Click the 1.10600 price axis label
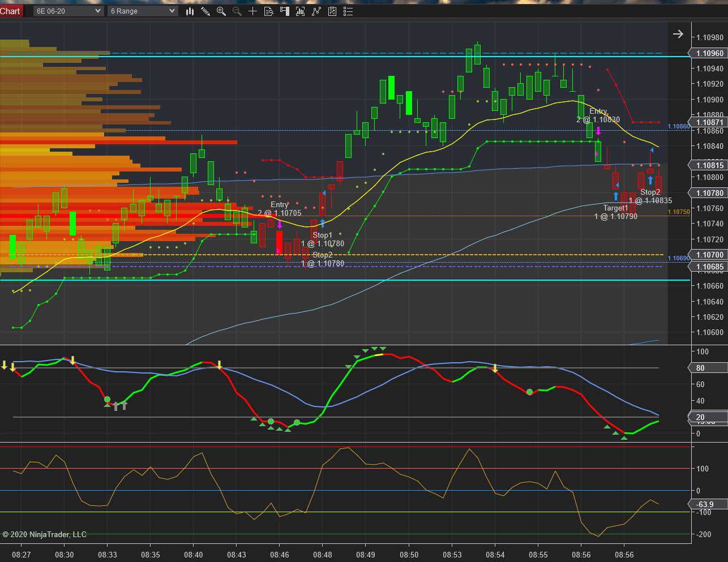Viewport: 728px width, 562px height. click(x=710, y=332)
